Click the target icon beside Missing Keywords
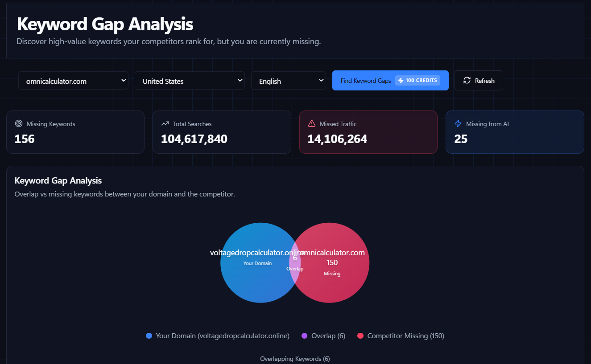 [x=19, y=124]
